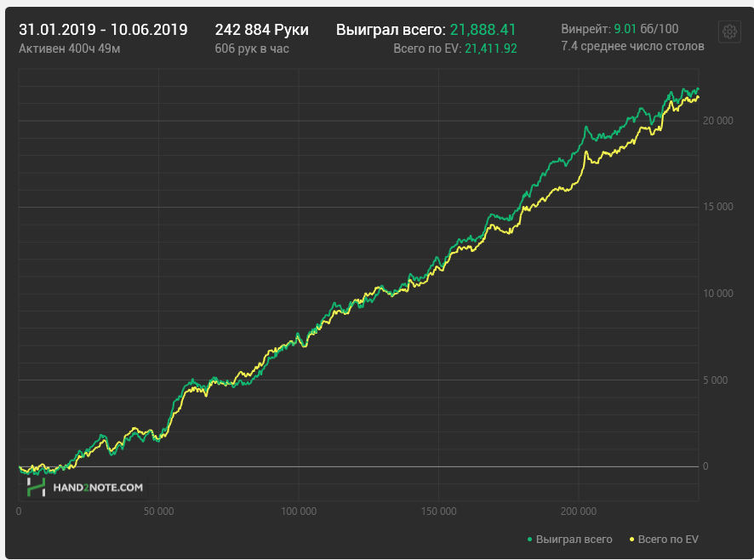Click the total winnings value 21,888.41
Image resolution: width=754 pixels, height=560 pixels.
coord(483,30)
